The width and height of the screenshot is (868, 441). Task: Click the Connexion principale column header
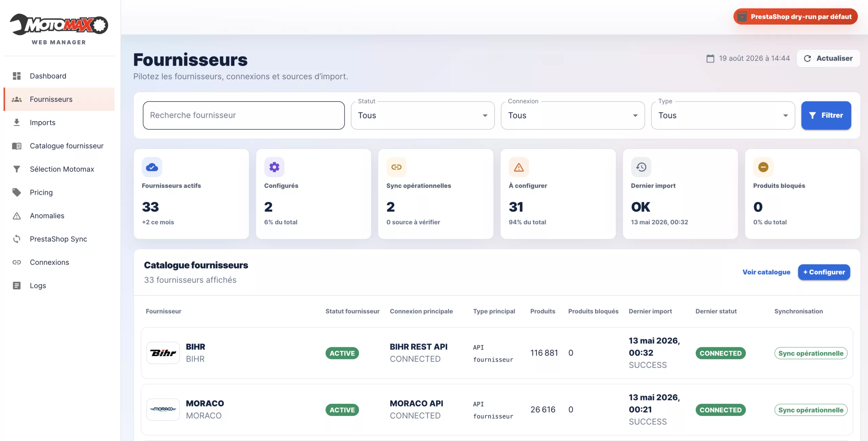(421, 311)
